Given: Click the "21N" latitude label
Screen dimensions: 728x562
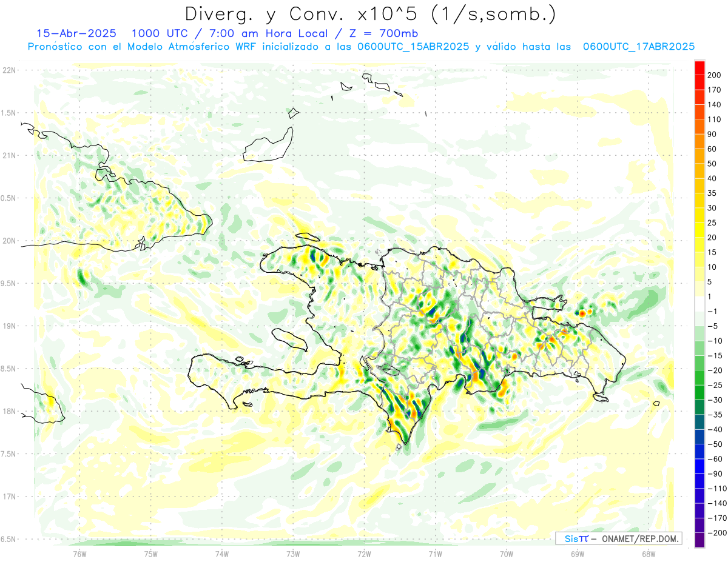Looking at the screenshot, I should [x=9, y=155].
